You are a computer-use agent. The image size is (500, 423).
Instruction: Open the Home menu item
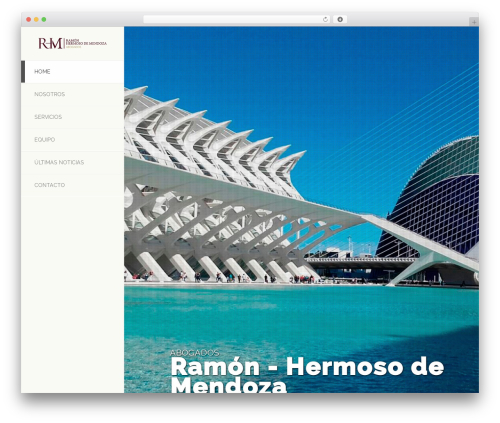point(72,72)
